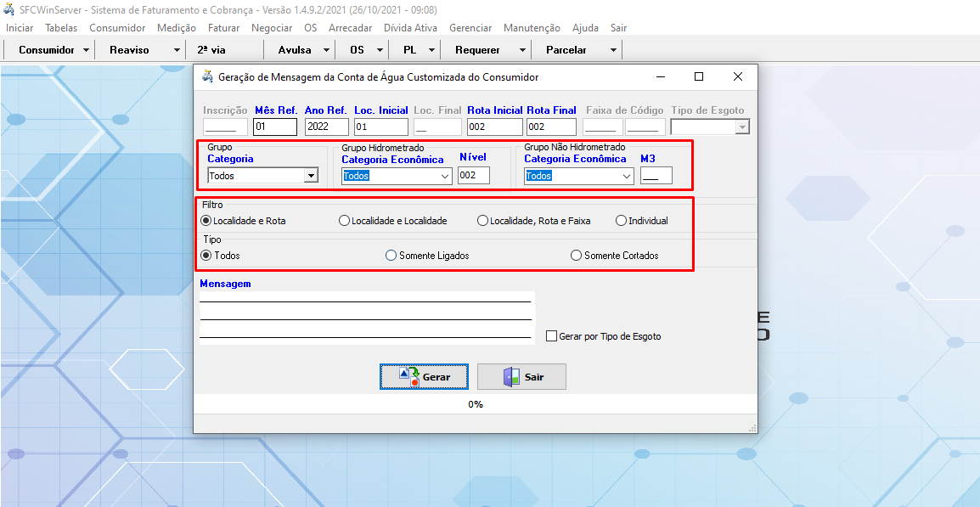This screenshot has width=980, height=507.
Task: Click the 0% progress bar
Action: point(475,404)
